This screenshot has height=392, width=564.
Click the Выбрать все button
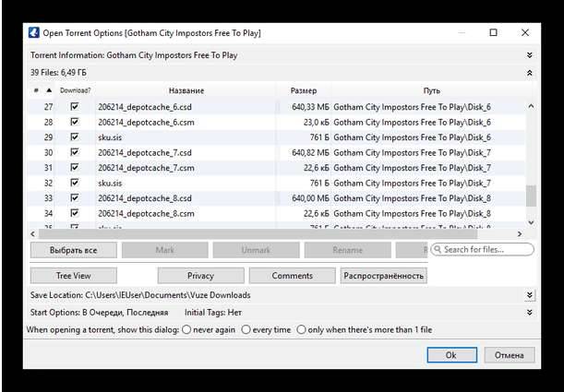click(x=73, y=250)
